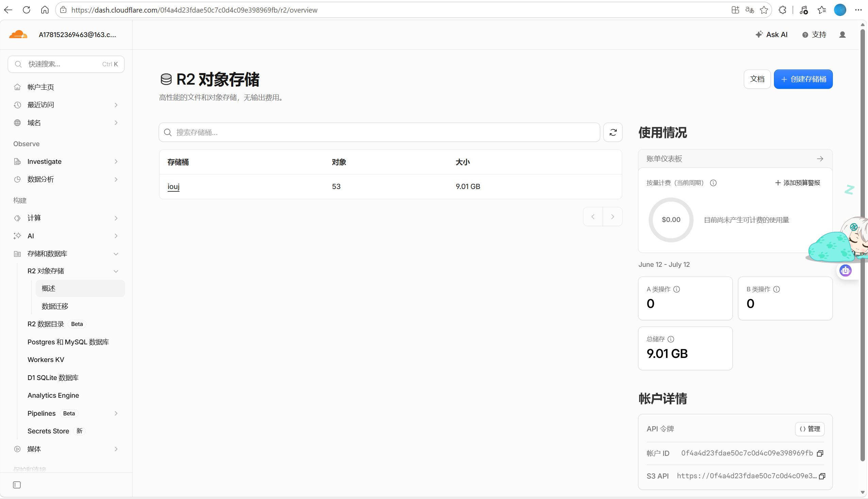Screen dimensions: 868x499
Task: Click the 大小 column header
Action: pyautogui.click(x=463, y=162)
